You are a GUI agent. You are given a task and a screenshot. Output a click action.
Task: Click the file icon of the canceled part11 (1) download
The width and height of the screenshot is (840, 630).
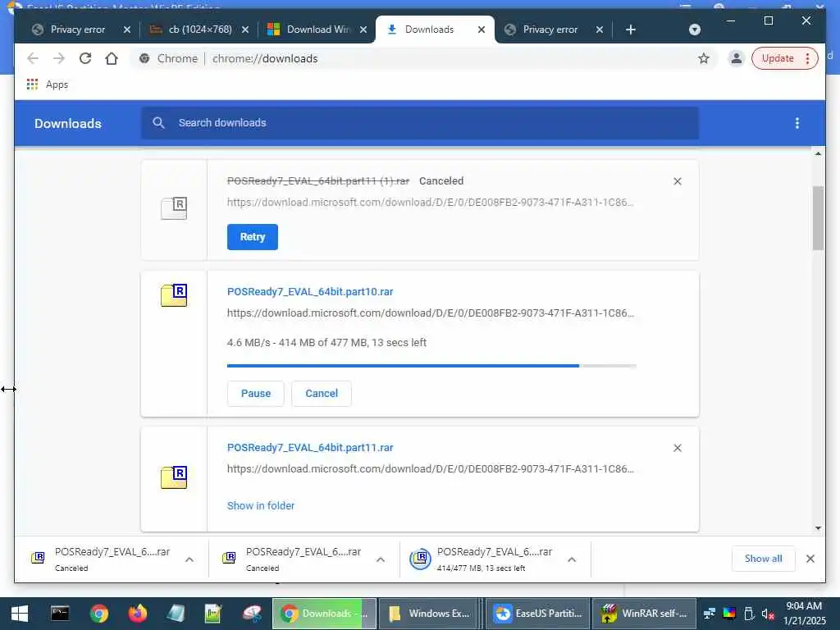click(174, 208)
